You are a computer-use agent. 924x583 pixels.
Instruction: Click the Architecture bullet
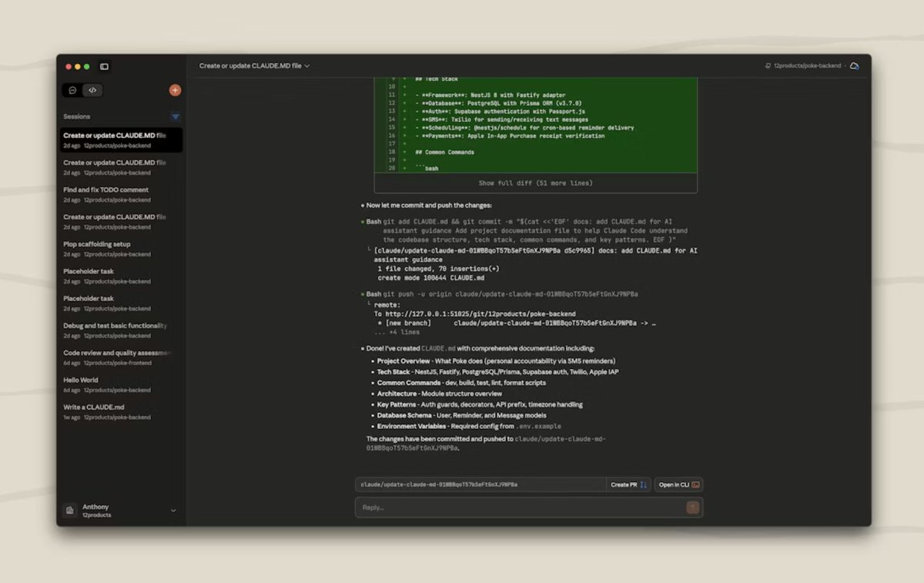tap(439, 394)
